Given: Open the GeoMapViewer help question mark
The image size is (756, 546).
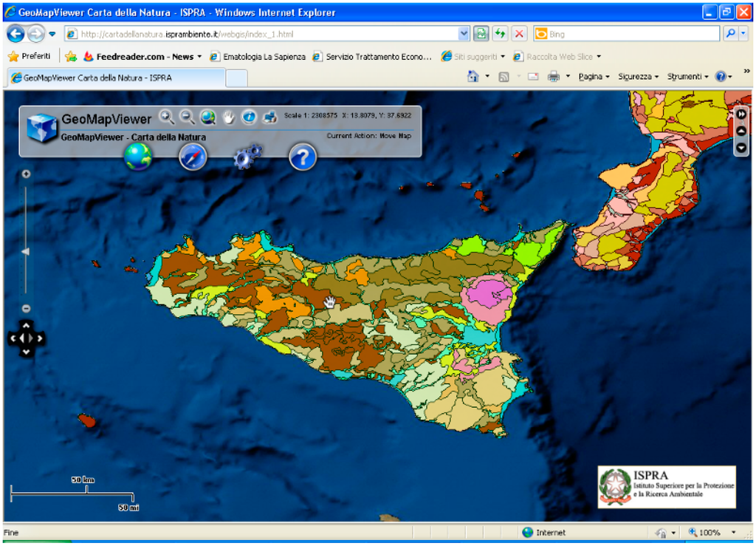Looking at the screenshot, I should point(303,157).
